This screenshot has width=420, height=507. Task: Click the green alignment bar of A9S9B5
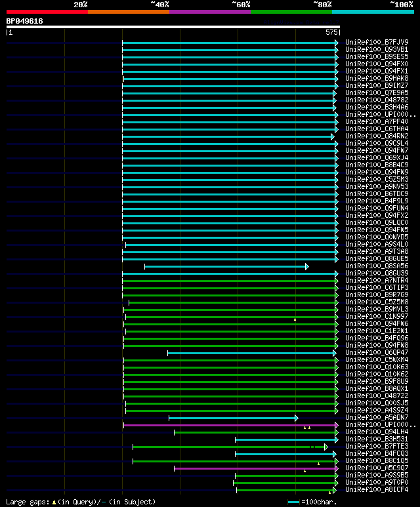coord(286,476)
